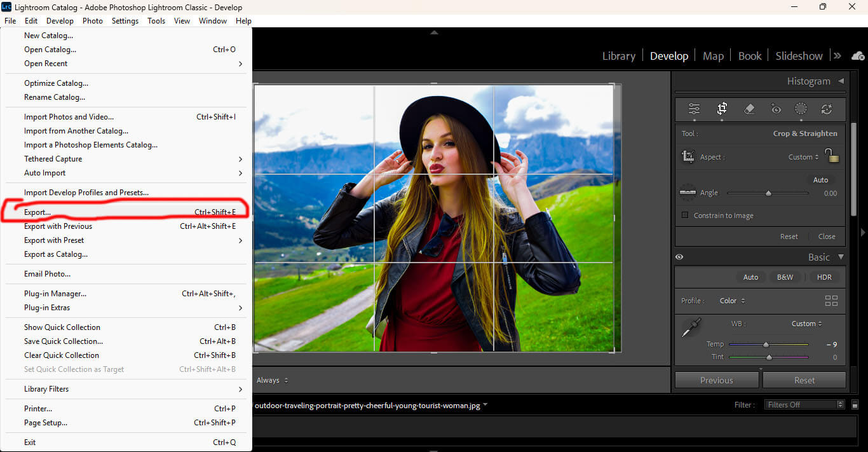Click the Temp slider handle
Viewport: 868px width, 452px height.
coord(766,345)
